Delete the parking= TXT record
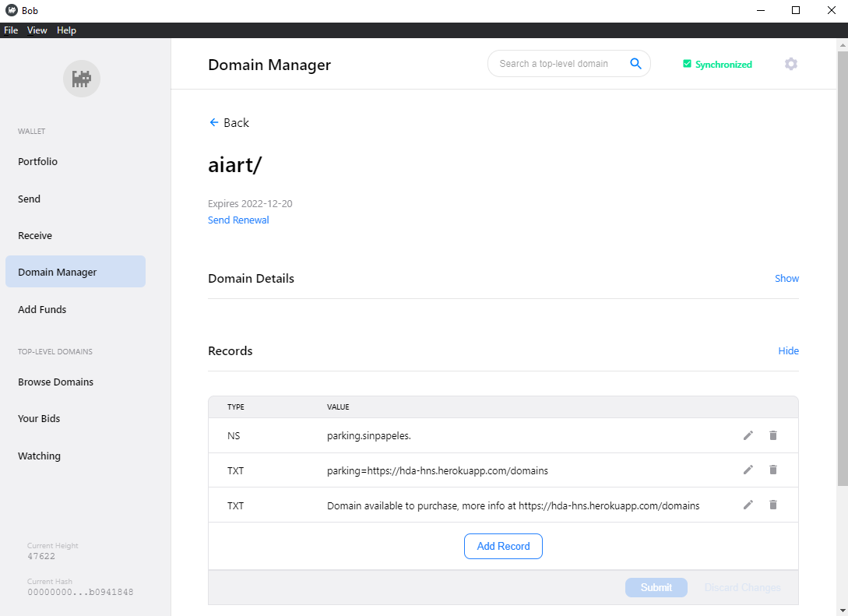The image size is (848, 616). [x=773, y=470]
